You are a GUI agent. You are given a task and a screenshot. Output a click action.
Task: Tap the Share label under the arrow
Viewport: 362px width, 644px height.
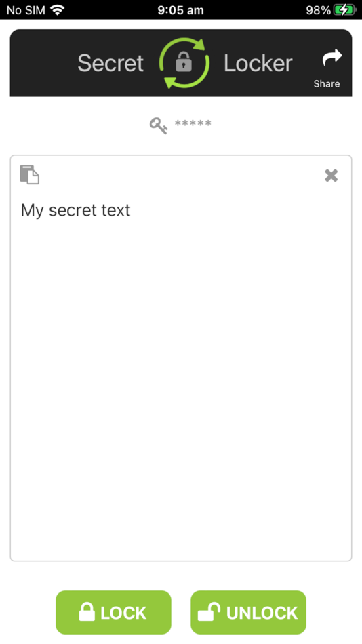click(x=327, y=84)
